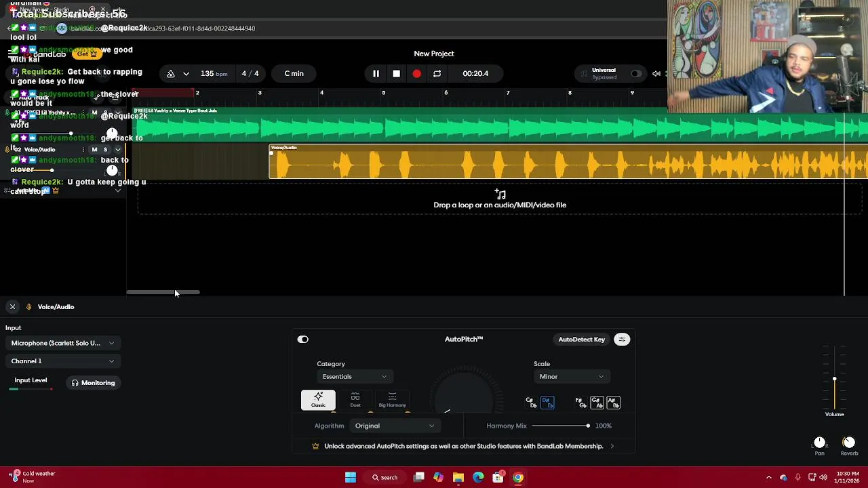This screenshot has height=488, width=868.
Task: Adjust the Harmony Mix slider
Action: coord(561,426)
